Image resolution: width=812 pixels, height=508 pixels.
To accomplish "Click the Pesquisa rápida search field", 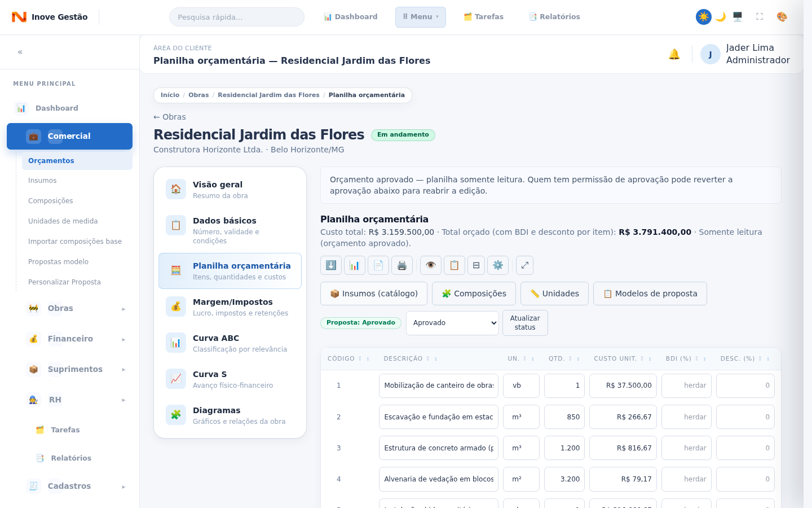I will pyautogui.click(x=237, y=17).
